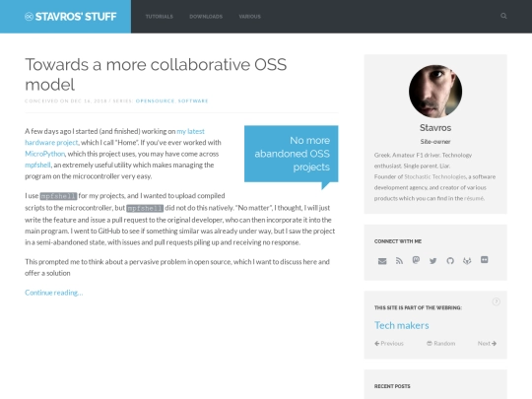Open the 'my latest hardware project' link
The height and width of the screenshot is (399, 532).
tap(114, 137)
